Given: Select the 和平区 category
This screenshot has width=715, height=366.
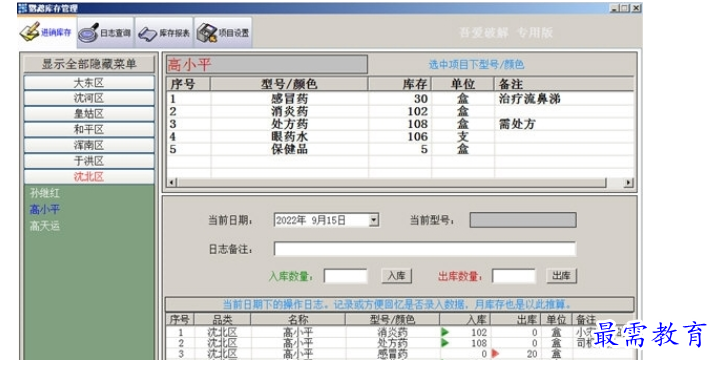Looking at the screenshot, I should click(x=89, y=129).
